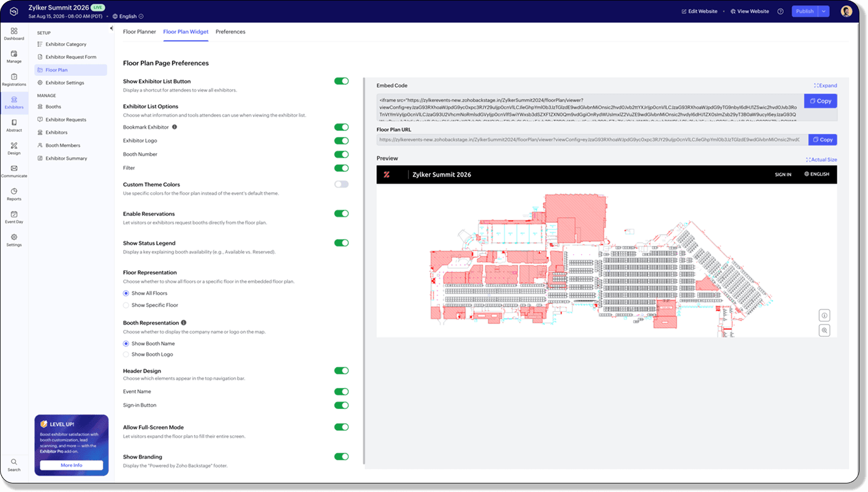
Task: Open the Reports sidebar icon
Action: coord(14,194)
